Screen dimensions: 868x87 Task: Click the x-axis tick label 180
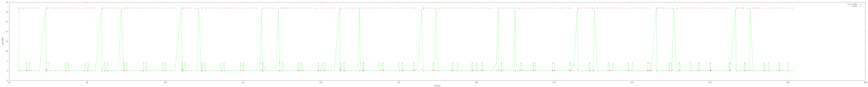point(476,82)
